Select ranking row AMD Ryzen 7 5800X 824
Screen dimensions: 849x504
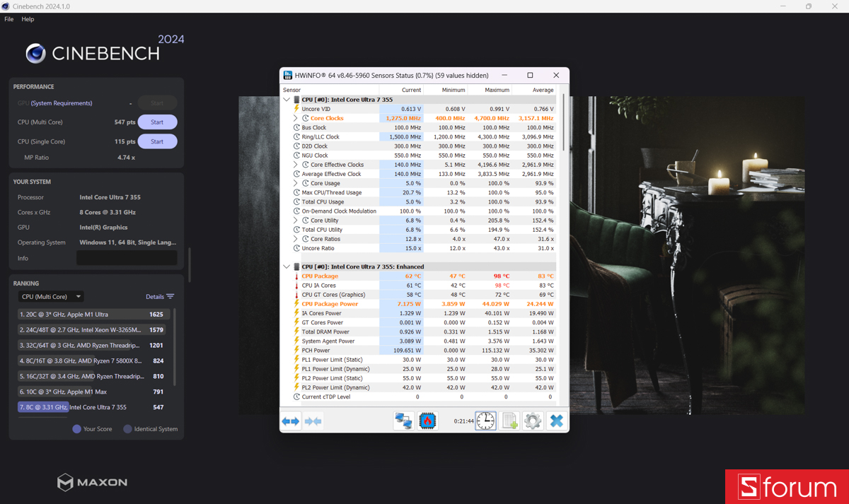[x=92, y=361]
